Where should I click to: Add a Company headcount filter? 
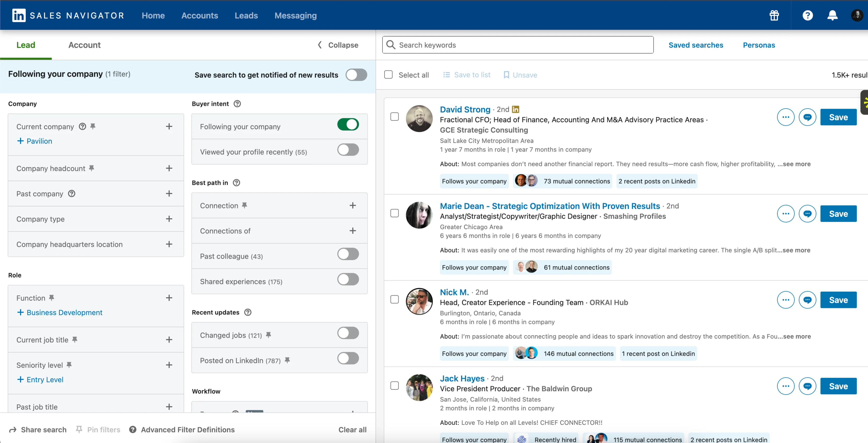(x=169, y=168)
